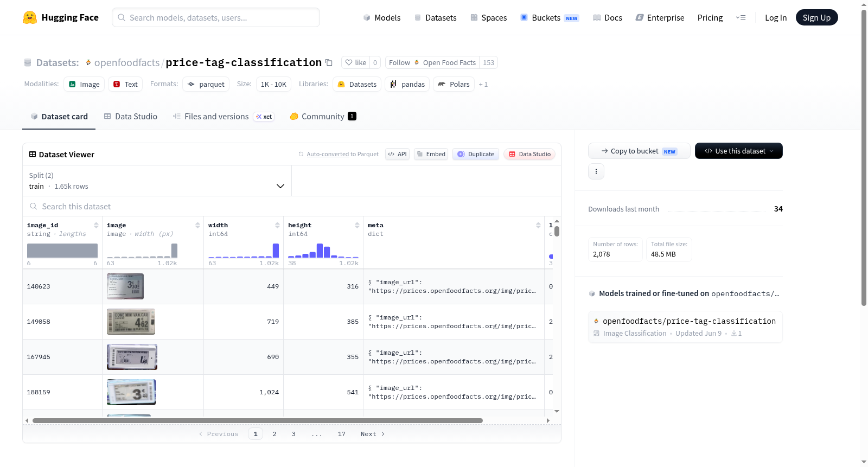
Task: Focus the Search this dataset field
Action: [x=292, y=206]
